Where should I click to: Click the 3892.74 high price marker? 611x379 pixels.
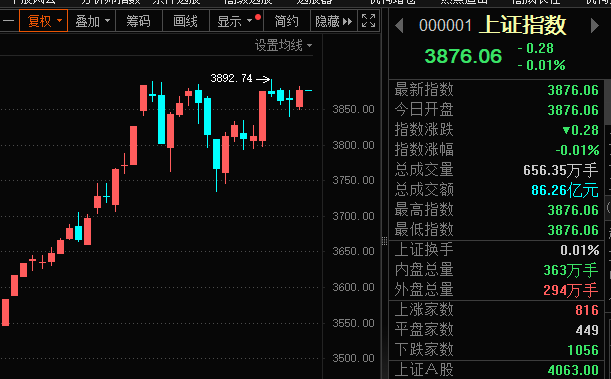[x=231, y=78]
